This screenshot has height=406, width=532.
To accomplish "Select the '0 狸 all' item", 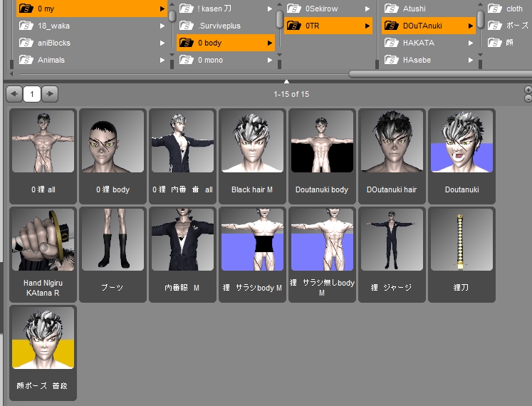I will [x=43, y=156].
